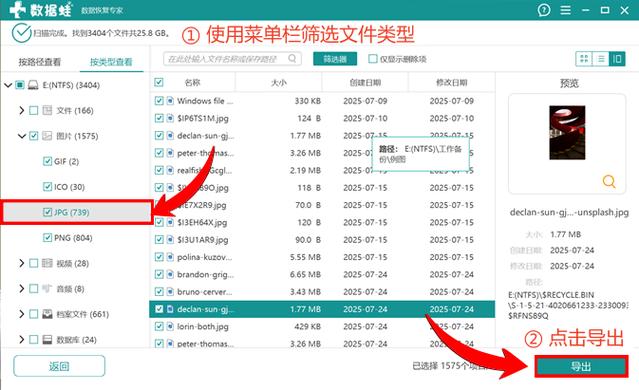Expand the 文件 (166) node

pyautogui.click(x=21, y=110)
